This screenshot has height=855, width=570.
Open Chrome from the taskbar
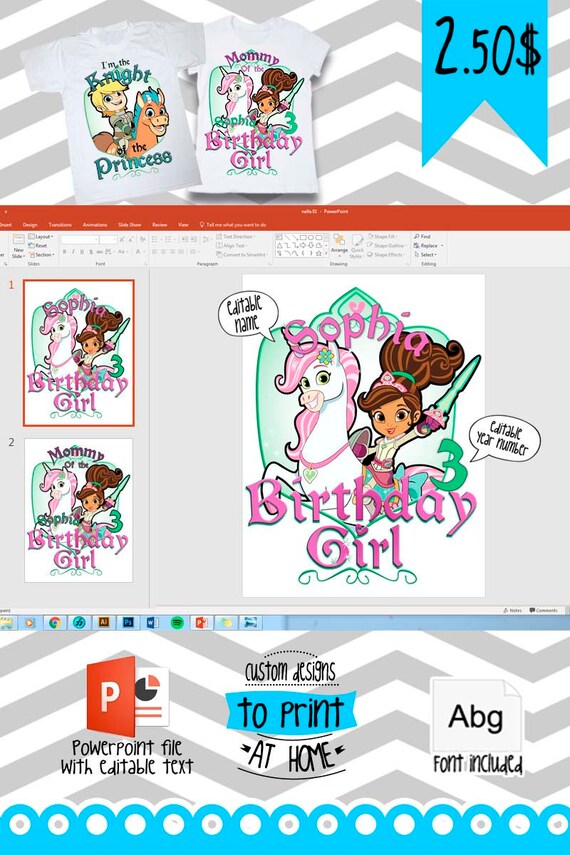[55, 622]
